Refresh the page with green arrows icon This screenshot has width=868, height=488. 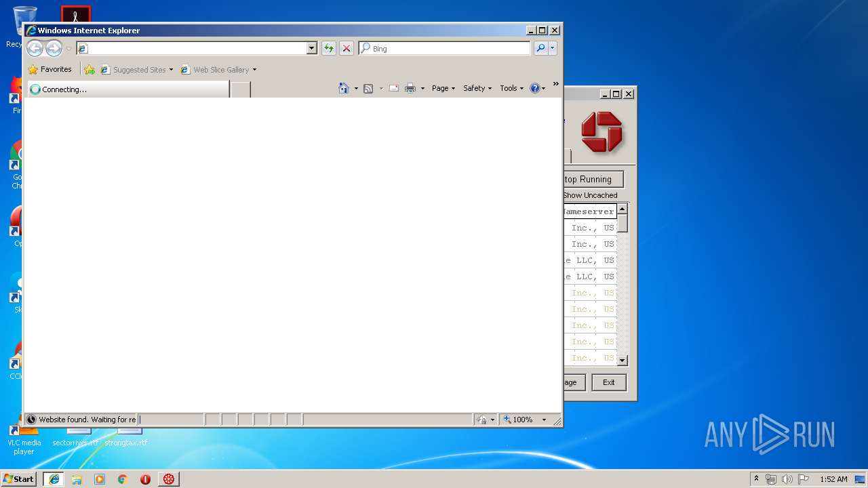329,48
